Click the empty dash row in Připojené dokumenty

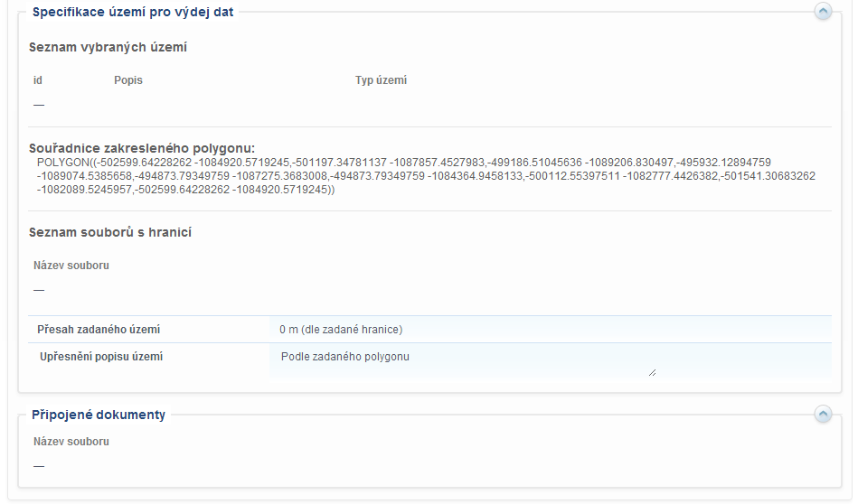(39, 466)
